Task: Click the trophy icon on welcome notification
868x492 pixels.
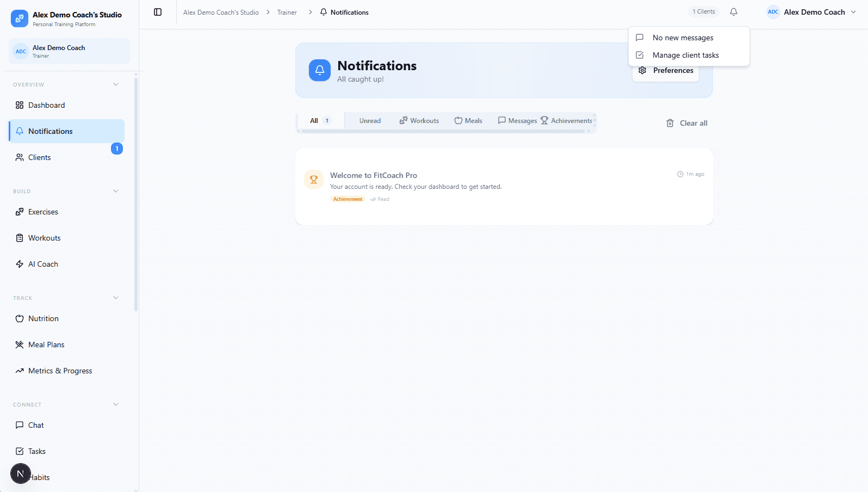Action: point(314,180)
